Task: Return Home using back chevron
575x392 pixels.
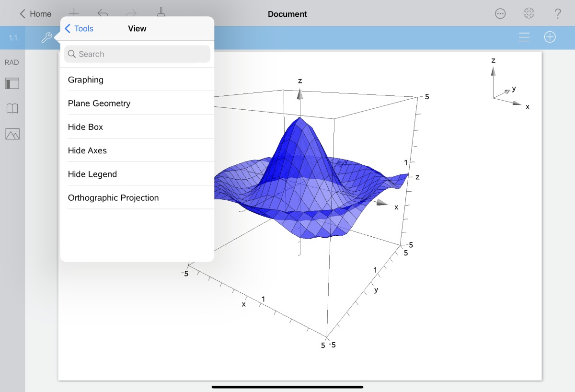Action: 35,14
